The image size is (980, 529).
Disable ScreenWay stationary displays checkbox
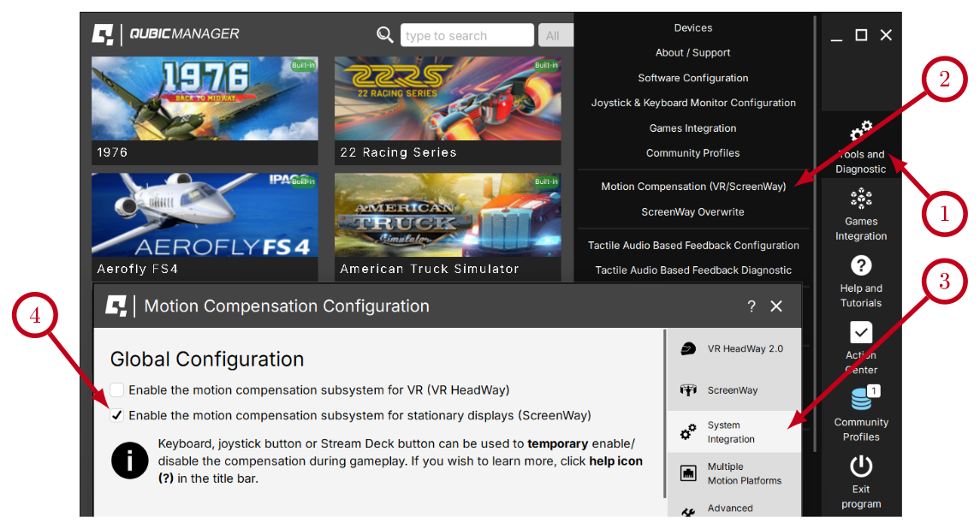pyautogui.click(x=116, y=416)
